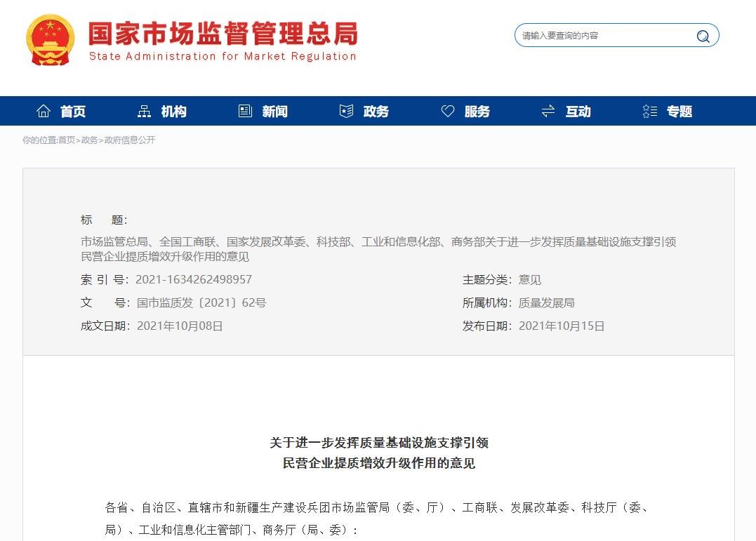756x541 pixels.
Task: Click the search magnifier icon
Action: tap(703, 36)
